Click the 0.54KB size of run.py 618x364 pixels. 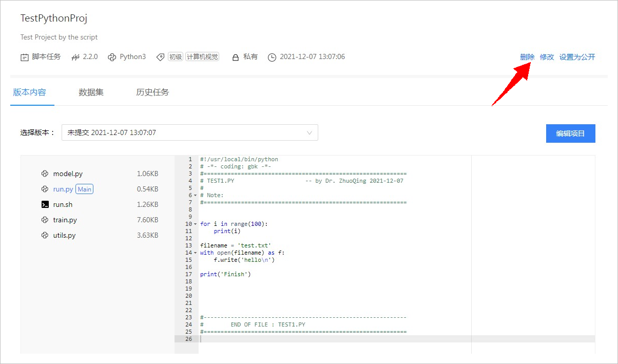tap(148, 189)
